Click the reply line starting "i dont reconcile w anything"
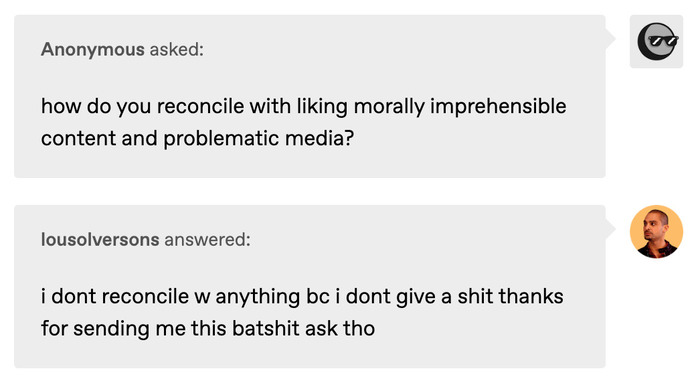Image resolution: width=700 pixels, height=387 pixels. point(302,296)
